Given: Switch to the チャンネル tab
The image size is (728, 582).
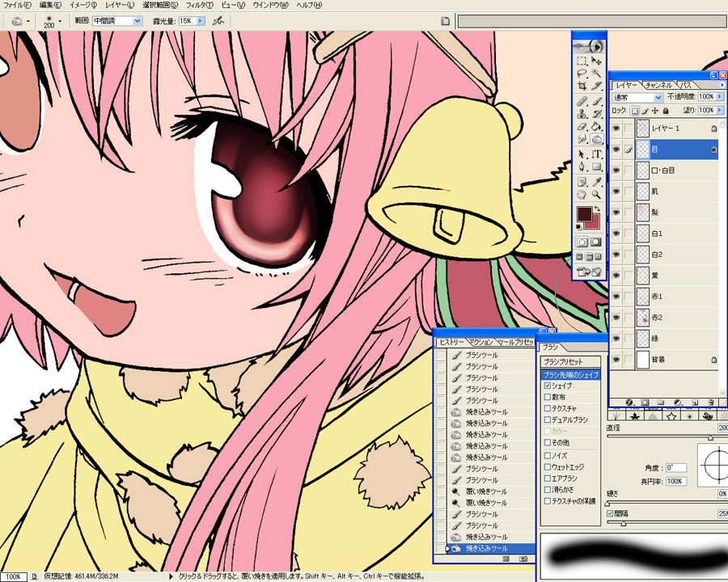Looking at the screenshot, I should pyautogui.click(x=658, y=85).
